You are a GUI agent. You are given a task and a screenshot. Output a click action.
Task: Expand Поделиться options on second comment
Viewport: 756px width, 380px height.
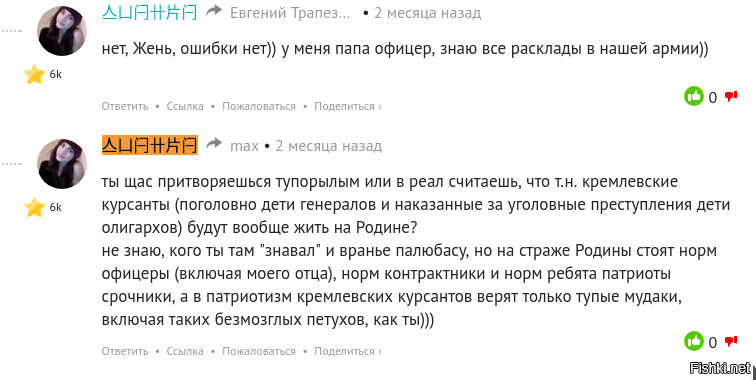point(348,351)
